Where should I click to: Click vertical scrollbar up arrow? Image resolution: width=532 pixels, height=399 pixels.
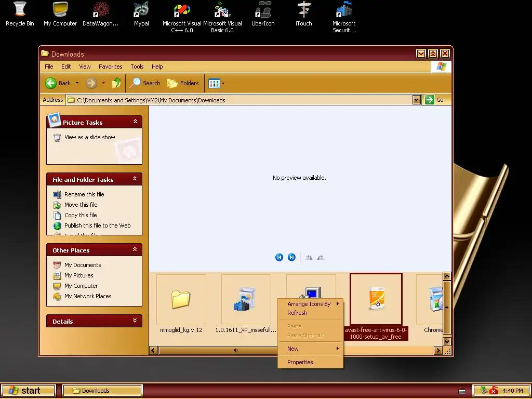click(x=447, y=276)
